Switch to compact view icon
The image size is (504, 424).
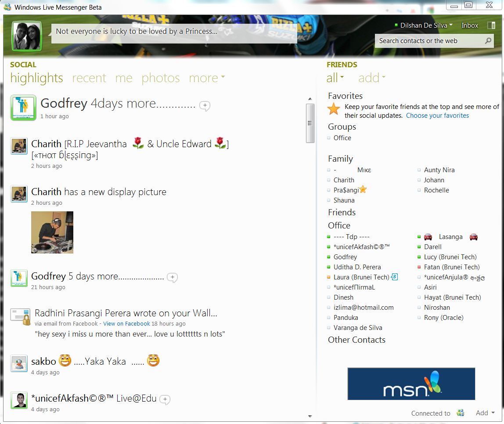[491, 25]
